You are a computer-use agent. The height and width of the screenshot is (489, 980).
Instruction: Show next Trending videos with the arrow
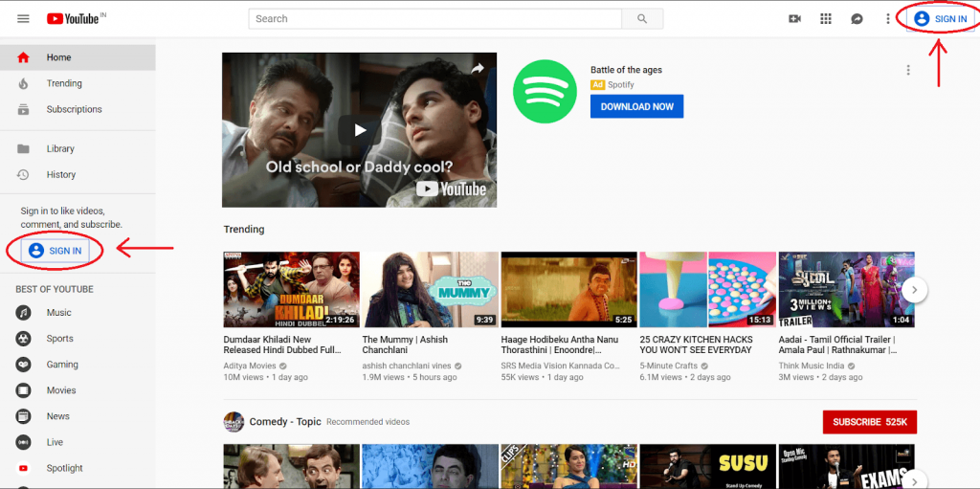[914, 290]
